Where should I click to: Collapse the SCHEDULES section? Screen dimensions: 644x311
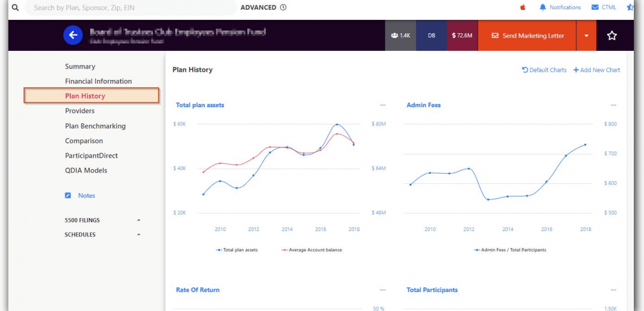pyautogui.click(x=138, y=235)
